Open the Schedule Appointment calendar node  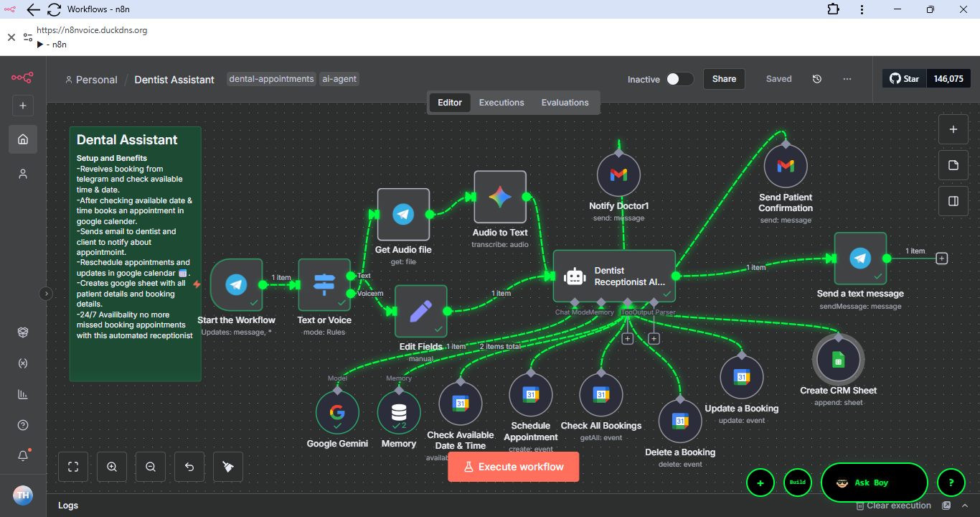coord(531,394)
